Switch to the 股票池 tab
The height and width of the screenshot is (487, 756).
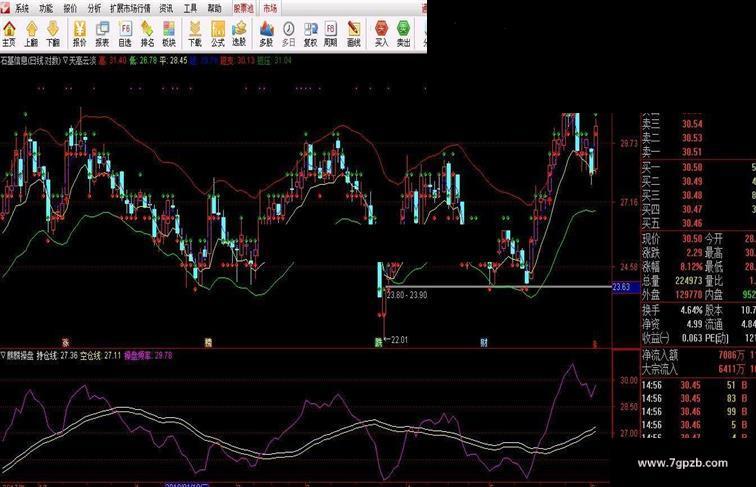(243, 8)
